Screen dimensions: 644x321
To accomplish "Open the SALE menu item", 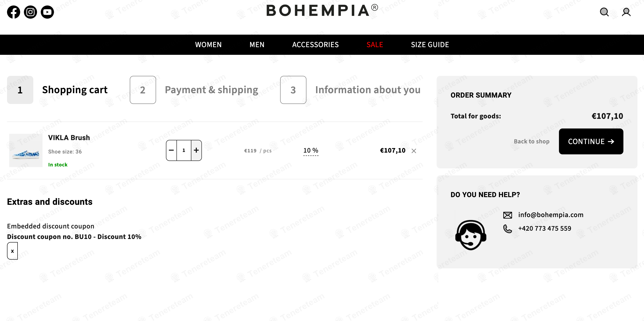I will pos(375,45).
